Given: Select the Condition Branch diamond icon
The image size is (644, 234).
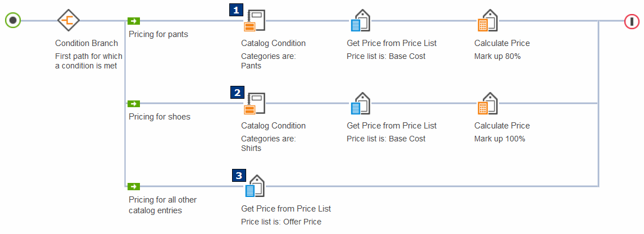Looking at the screenshot, I should click(68, 21).
